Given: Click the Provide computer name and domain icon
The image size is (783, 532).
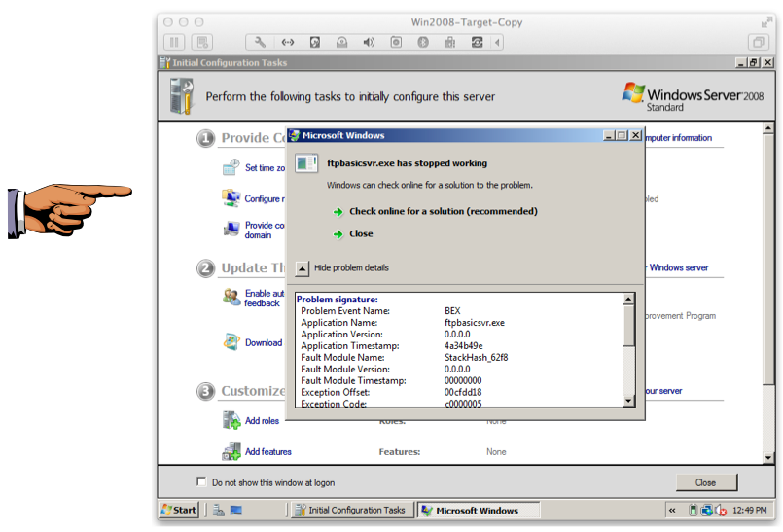Looking at the screenshot, I should (x=231, y=229).
